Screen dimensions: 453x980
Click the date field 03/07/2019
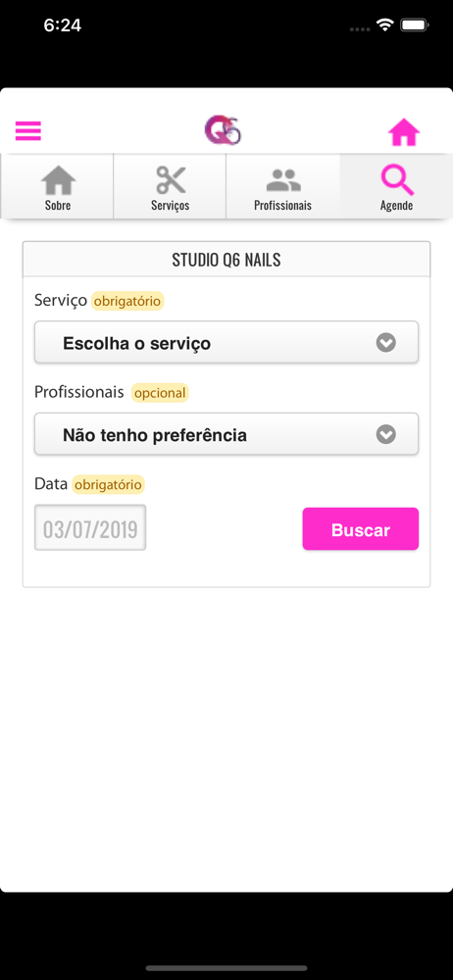(90, 528)
